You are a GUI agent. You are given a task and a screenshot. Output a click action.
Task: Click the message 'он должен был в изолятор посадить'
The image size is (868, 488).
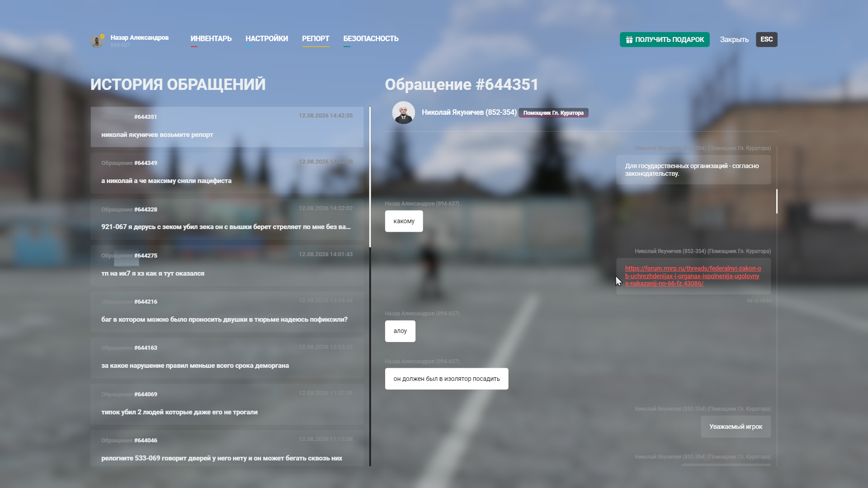coord(447,379)
